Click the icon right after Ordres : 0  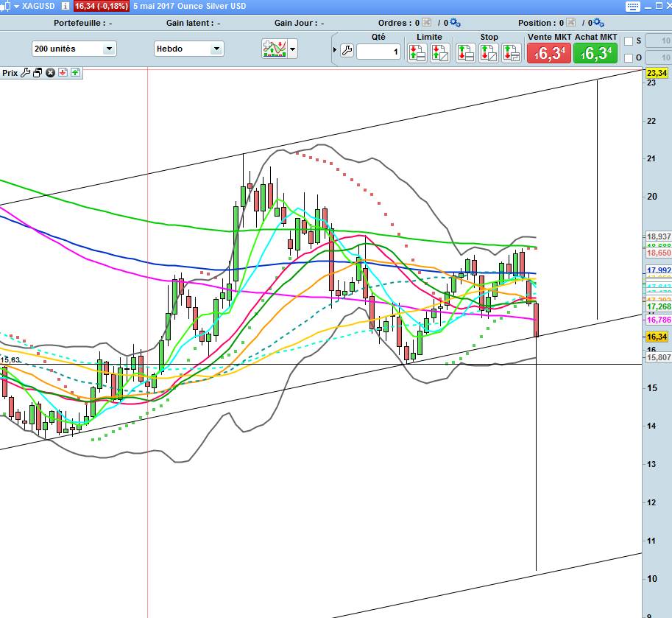point(426,22)
